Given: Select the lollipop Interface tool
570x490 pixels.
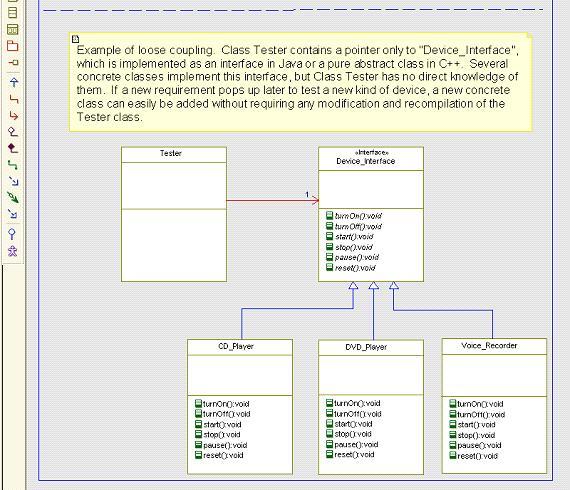Looking at the screenshot, I should point(12,234).
